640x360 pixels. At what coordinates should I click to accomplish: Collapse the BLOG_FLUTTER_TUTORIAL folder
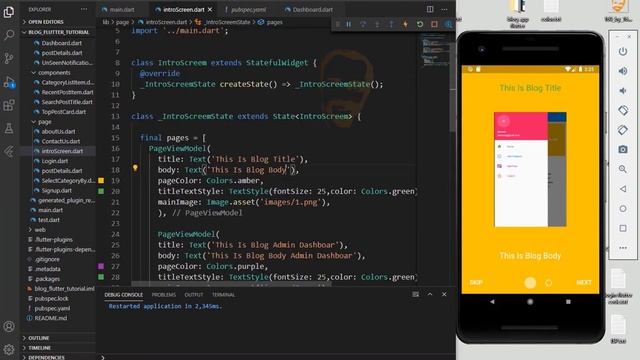point(58,32)
